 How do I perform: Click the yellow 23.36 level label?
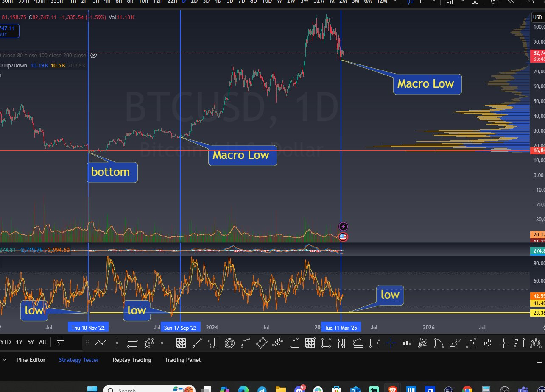537,313
